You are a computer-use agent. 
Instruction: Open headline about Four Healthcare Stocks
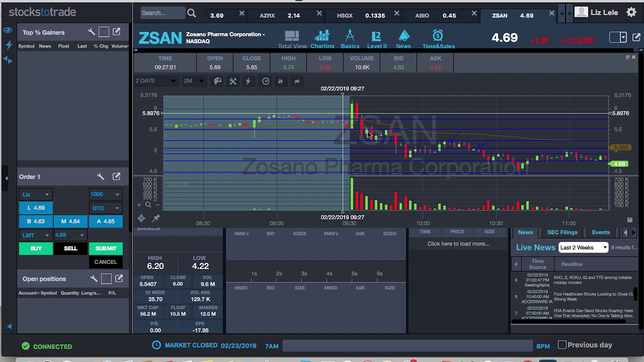[593, 297]
